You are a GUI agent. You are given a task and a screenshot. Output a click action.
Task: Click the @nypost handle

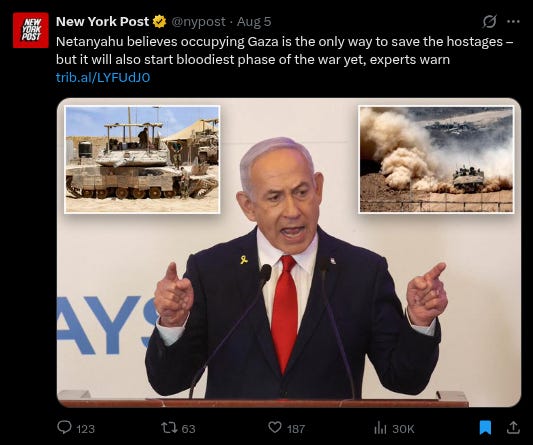point(198,22)
